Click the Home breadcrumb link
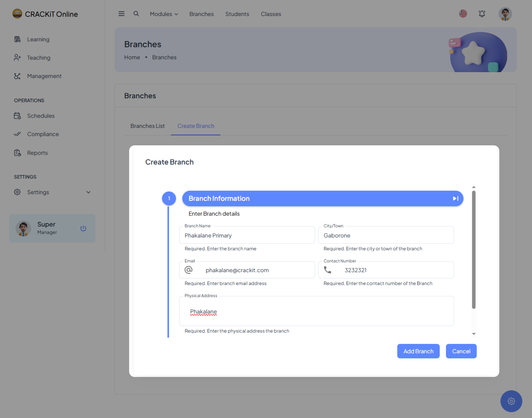 132,57
